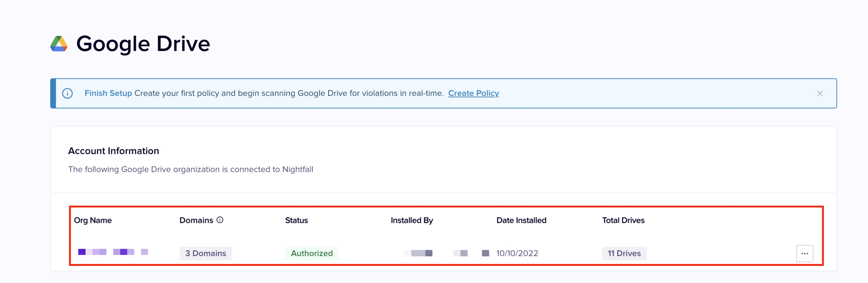Screen dimensions: 868x283
Task: Click the Total Drives column header
Action: click(x=623, y=220)
